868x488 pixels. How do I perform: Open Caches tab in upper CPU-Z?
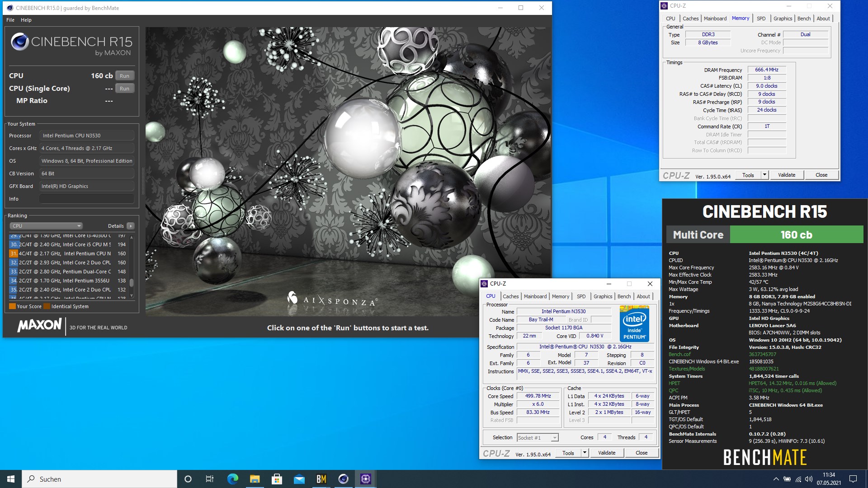[691, 19]
